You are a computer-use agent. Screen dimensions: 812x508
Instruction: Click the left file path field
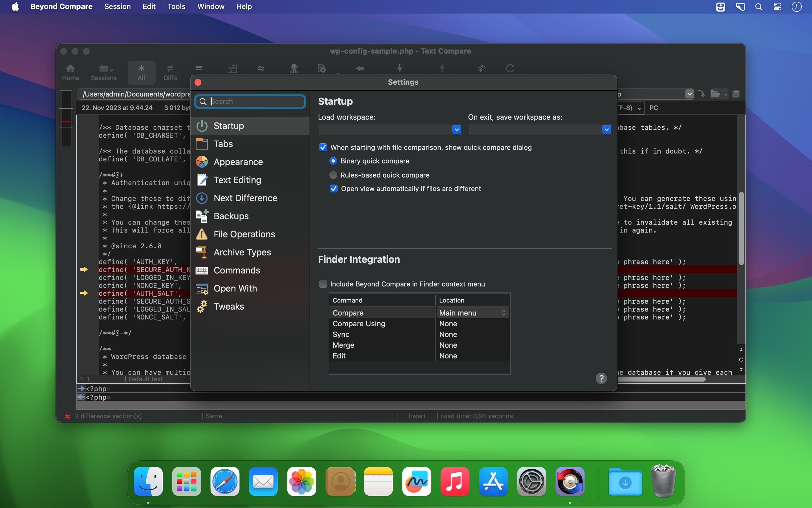[134, 94]
